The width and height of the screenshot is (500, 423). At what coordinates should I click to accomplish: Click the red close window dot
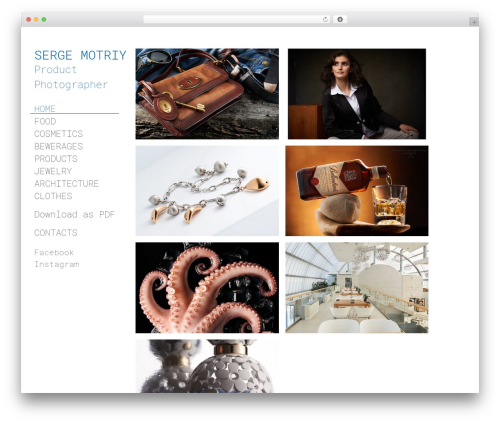click(x=29, y=19)
